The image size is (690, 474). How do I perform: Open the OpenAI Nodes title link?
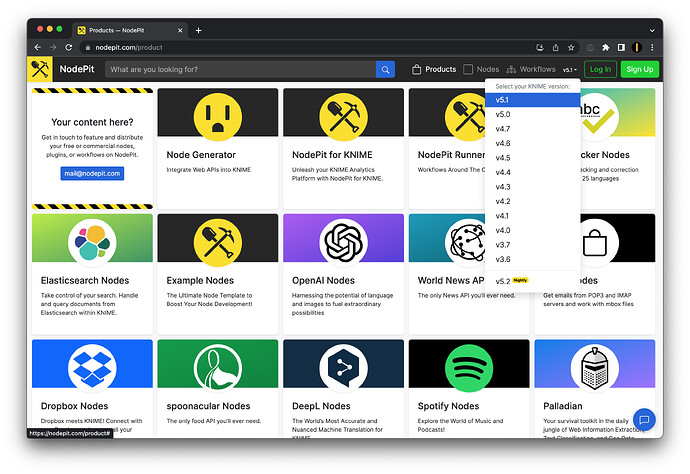tap(323, 281)
